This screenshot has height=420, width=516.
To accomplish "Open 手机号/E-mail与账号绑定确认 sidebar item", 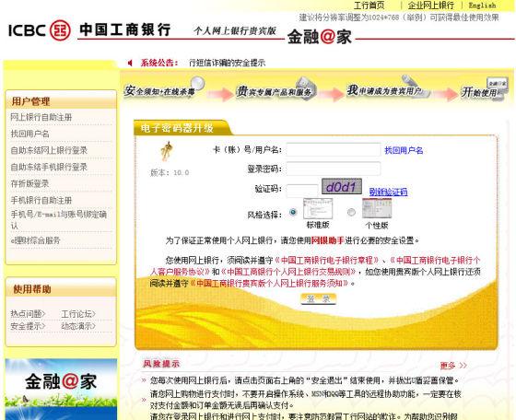I will 59,220.
